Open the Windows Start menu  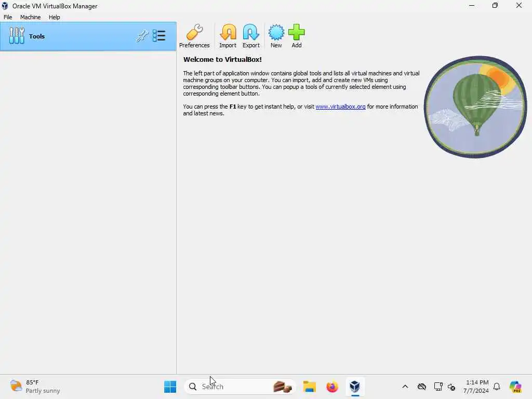170,387
